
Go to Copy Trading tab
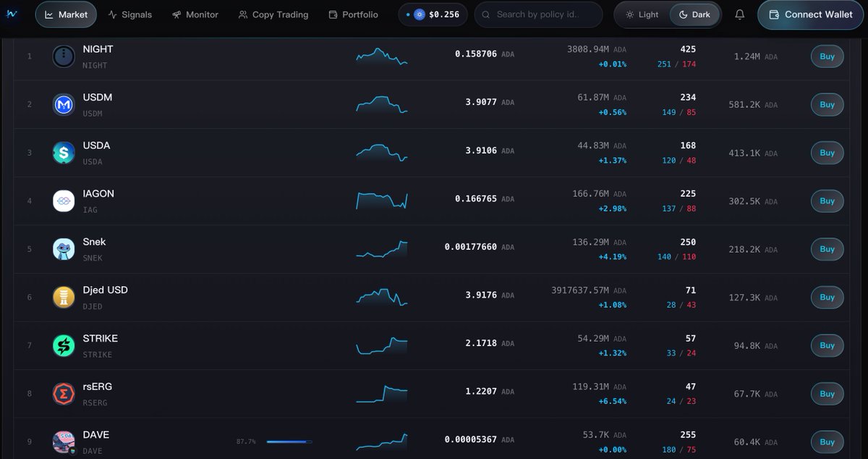273,14
